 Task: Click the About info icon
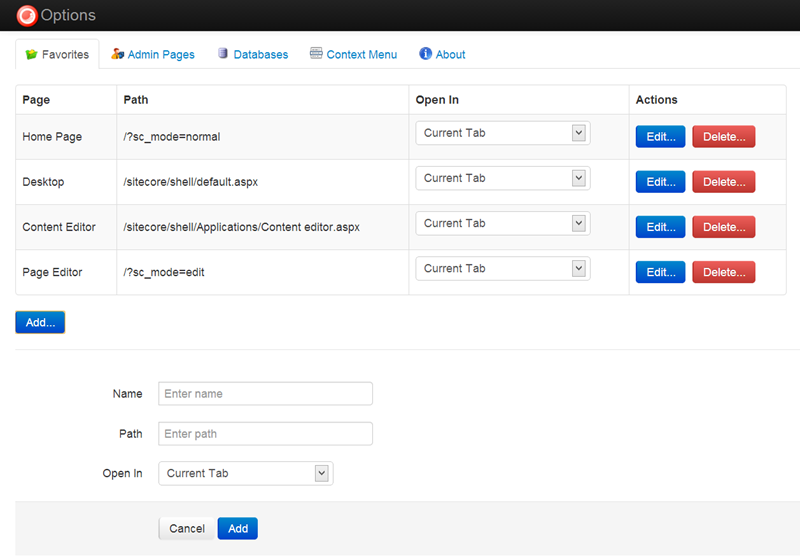[x=426, y=54]
